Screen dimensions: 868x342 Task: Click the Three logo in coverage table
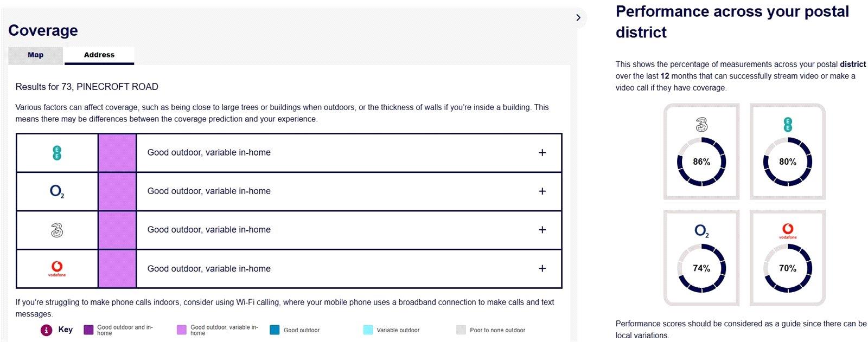pyautogui.click(x=57, y=230)
